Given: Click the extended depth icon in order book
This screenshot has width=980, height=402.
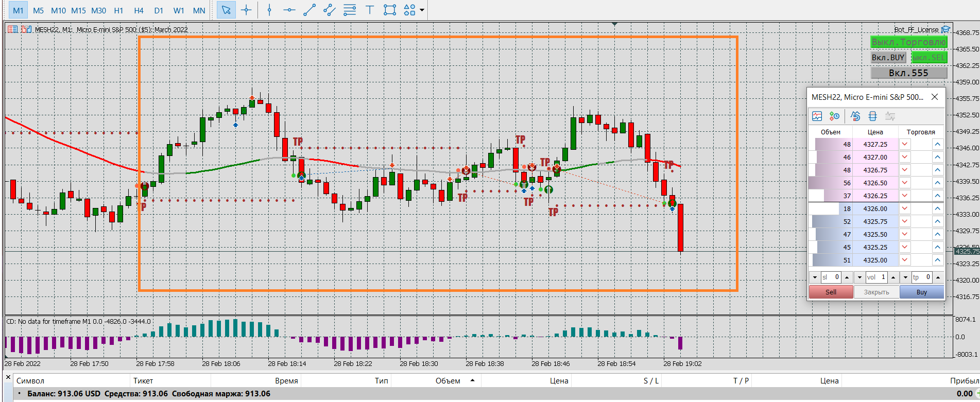Looking at the screenshot, I should 872,116.
